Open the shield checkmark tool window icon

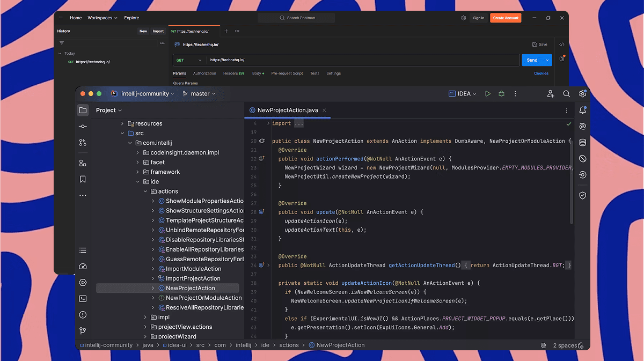click(582, 196)
